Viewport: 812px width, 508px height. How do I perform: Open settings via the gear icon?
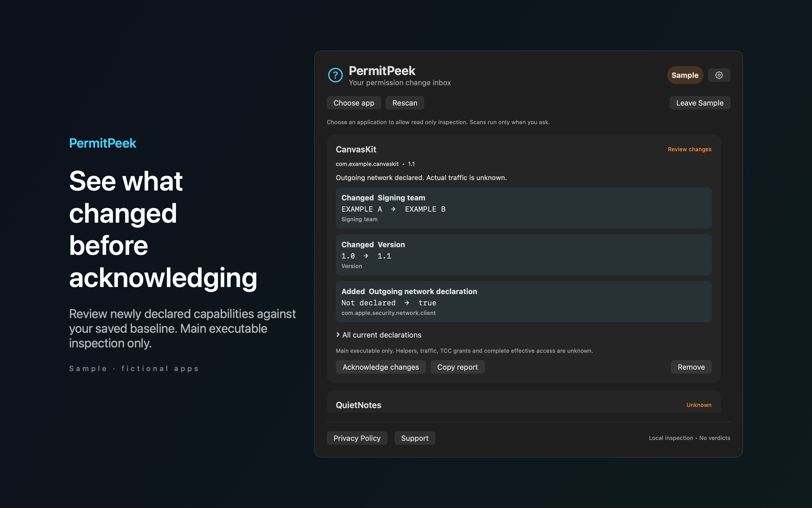[x=719, y=75]
